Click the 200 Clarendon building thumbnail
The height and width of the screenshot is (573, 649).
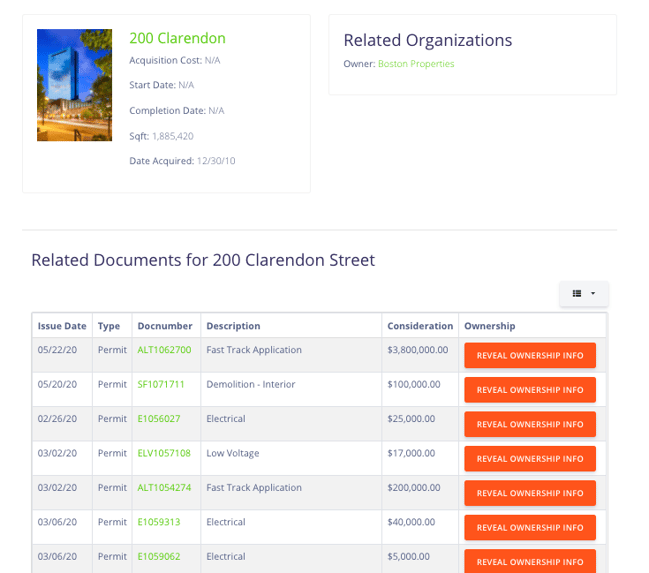tap(74, 85)
